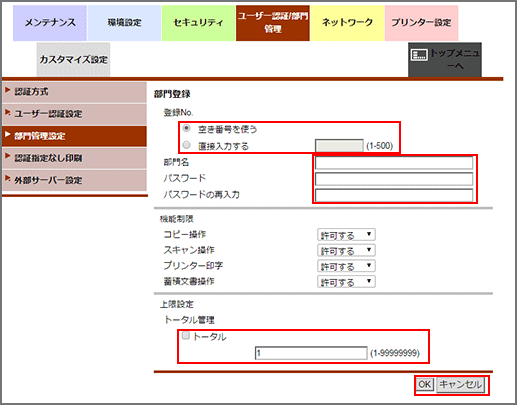Image resolution: width=517 pixels, height=405 pixels.
Task: Expand the 蓄積文書操作 permission dropdown
Action: tap(346, 282)
